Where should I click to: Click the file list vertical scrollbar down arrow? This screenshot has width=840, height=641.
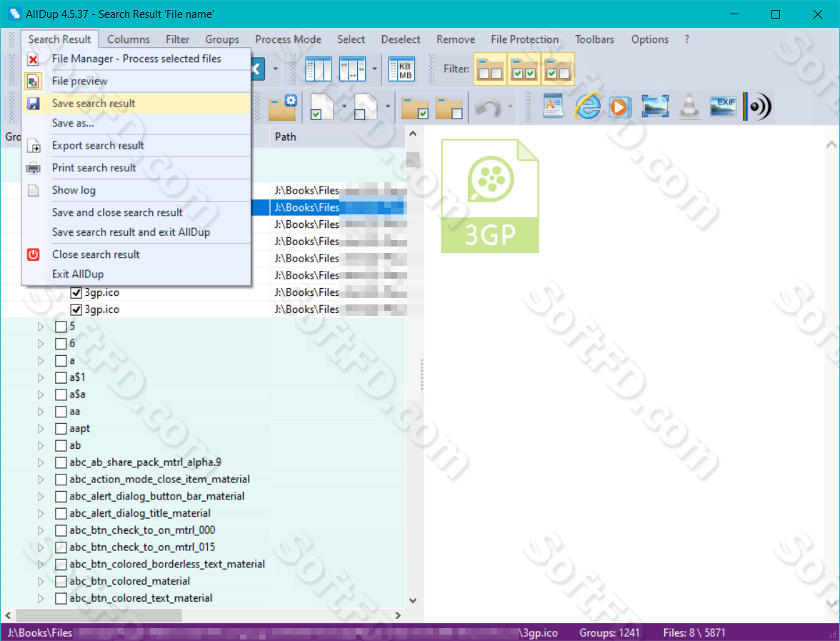pos(413,601)
